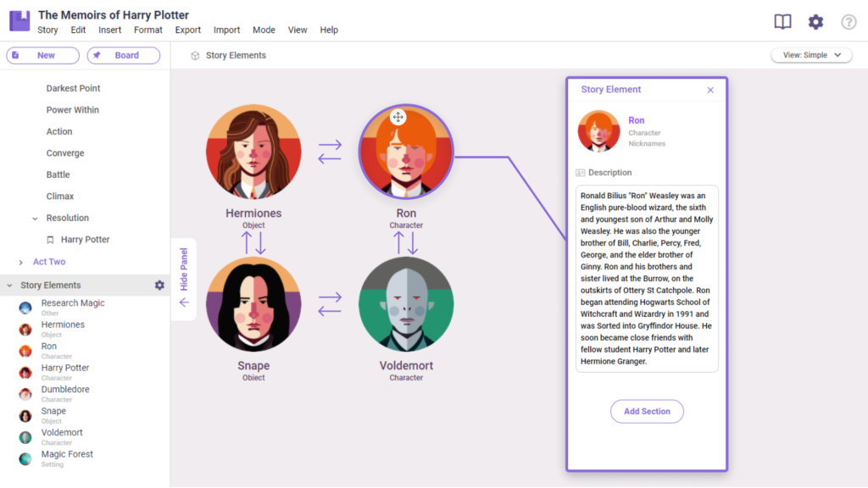The image size is (868, 488).
Task: Click the help question mark icon
Action: pyautogui.click(x=849, y=22)
